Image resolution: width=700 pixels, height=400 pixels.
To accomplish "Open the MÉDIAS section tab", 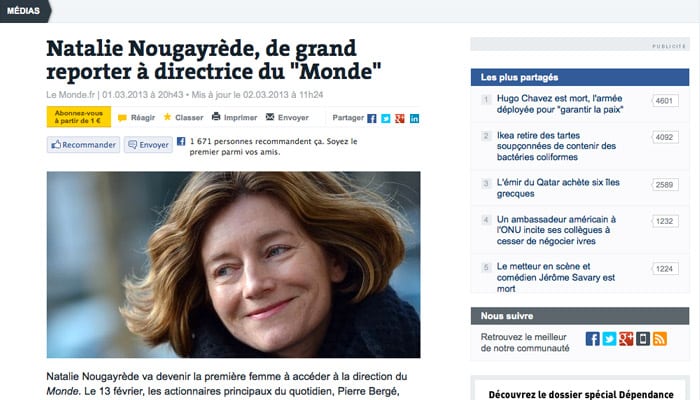I will (x=25, y=11).
